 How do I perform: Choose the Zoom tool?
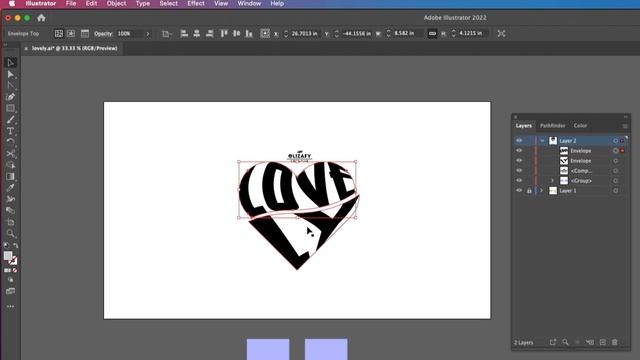pyautogui.click(x=11, y=233)
